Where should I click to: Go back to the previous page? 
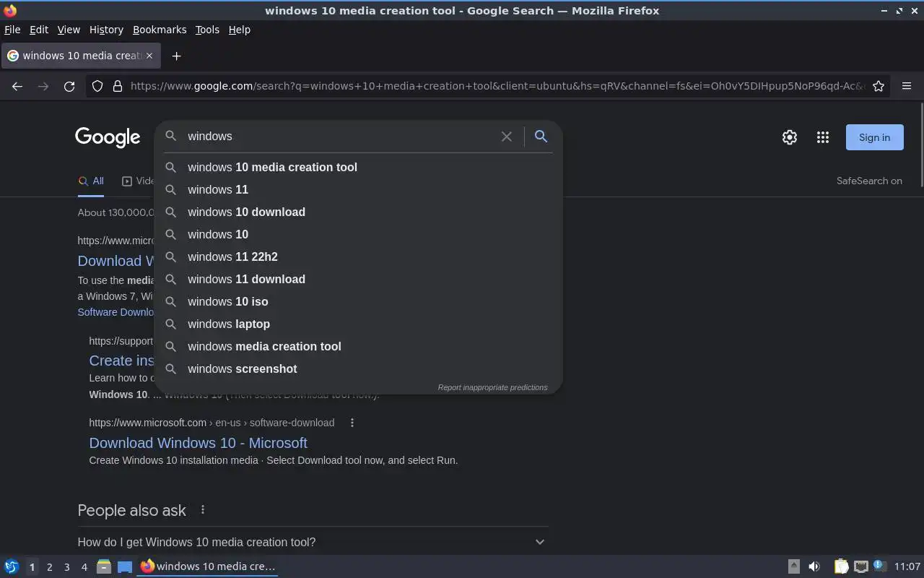pos(17,86)
